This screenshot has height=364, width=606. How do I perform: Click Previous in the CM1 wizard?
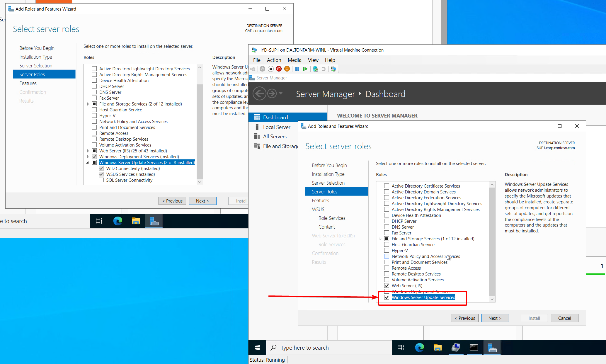172,201
